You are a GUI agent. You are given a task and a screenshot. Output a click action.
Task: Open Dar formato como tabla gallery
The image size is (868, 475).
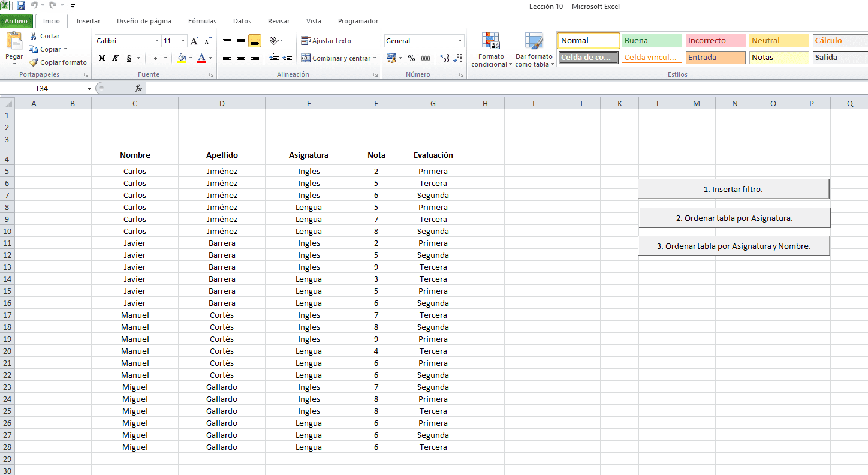[534, 50]
